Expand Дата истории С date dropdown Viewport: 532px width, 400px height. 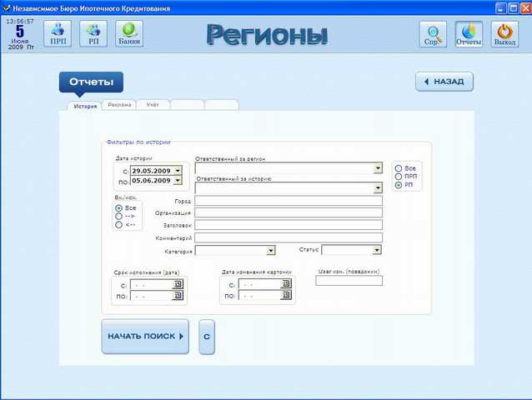click(178, 171)
